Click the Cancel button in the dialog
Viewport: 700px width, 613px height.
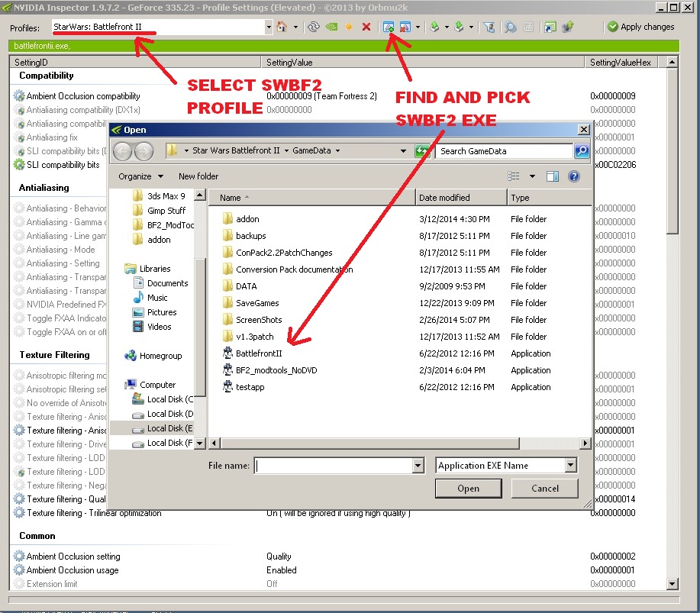[x=544, y=489]
